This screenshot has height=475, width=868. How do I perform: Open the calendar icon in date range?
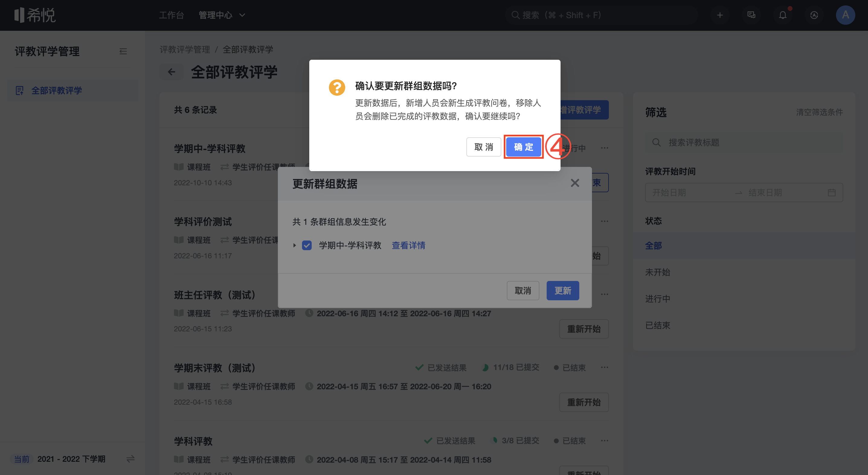click(x=832, y=193)
